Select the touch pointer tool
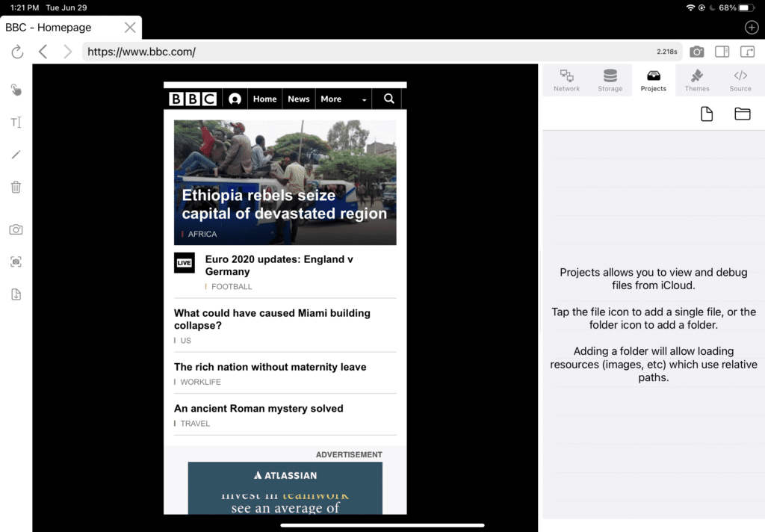The width and height of the screenshot is (765, 532). tap(16, 90)
